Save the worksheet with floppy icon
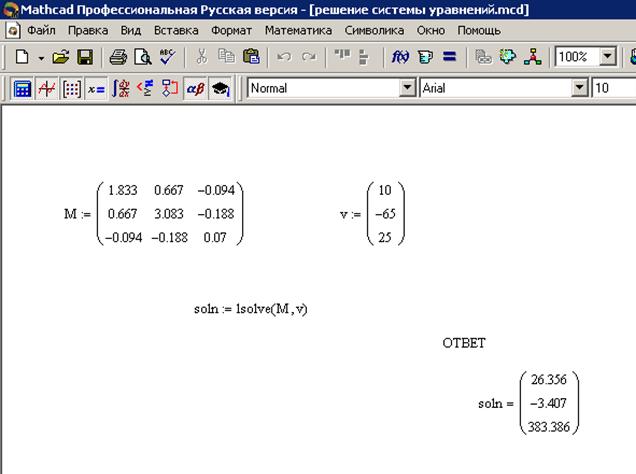Image resolution: width=636 pixels, height=474 pixels. (85, 57)
